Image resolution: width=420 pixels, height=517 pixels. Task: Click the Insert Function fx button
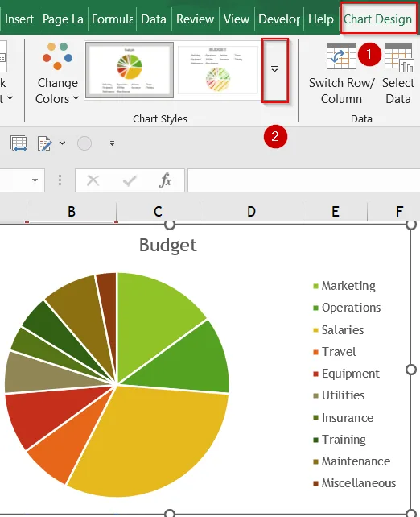(165, 180)
